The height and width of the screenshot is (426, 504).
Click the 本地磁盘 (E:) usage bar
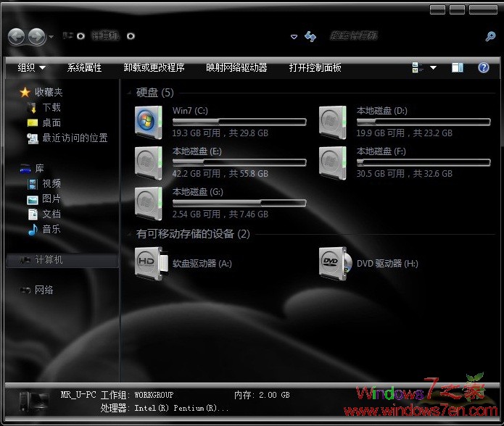click(239, 162)
